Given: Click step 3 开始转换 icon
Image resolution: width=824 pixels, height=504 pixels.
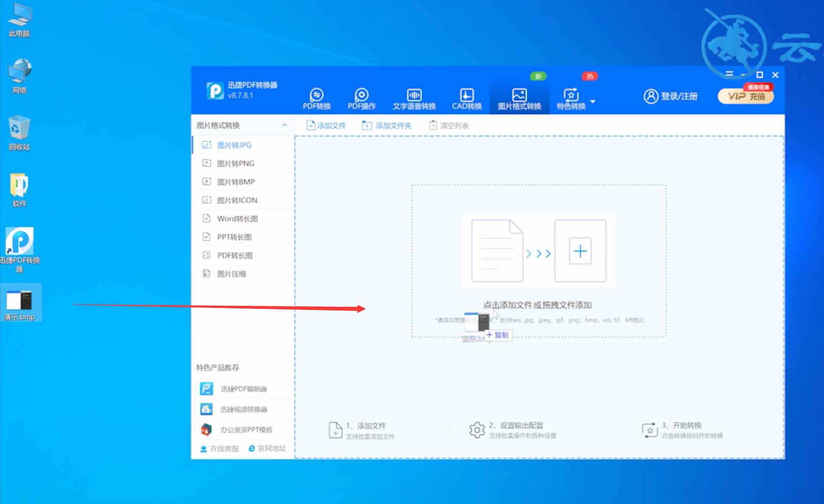Looking at the screenshot, I should (x=650, y=430).
